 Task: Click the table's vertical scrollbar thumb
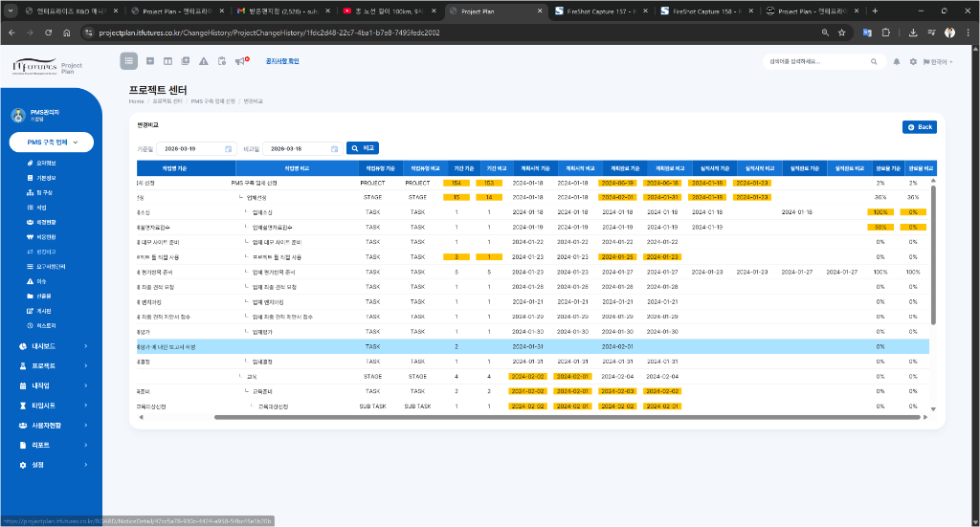point(933,254)
